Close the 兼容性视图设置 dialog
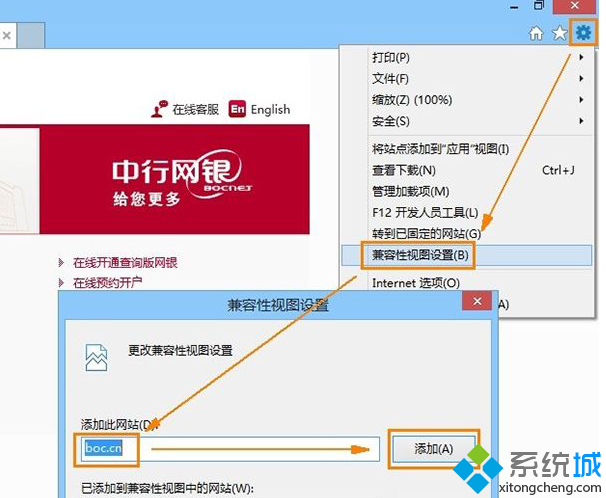The width and height of the screenshot is (606, 498). click(x=477, y=301)
